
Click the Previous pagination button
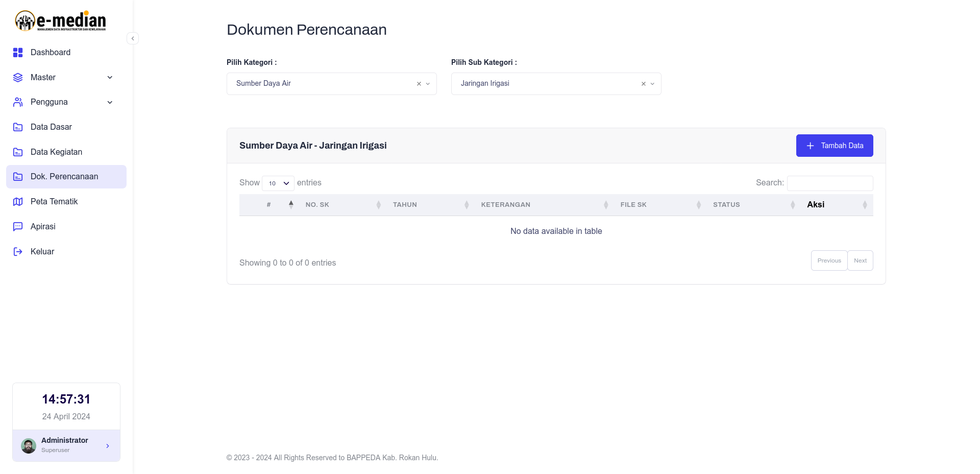[x=829, y=260]
